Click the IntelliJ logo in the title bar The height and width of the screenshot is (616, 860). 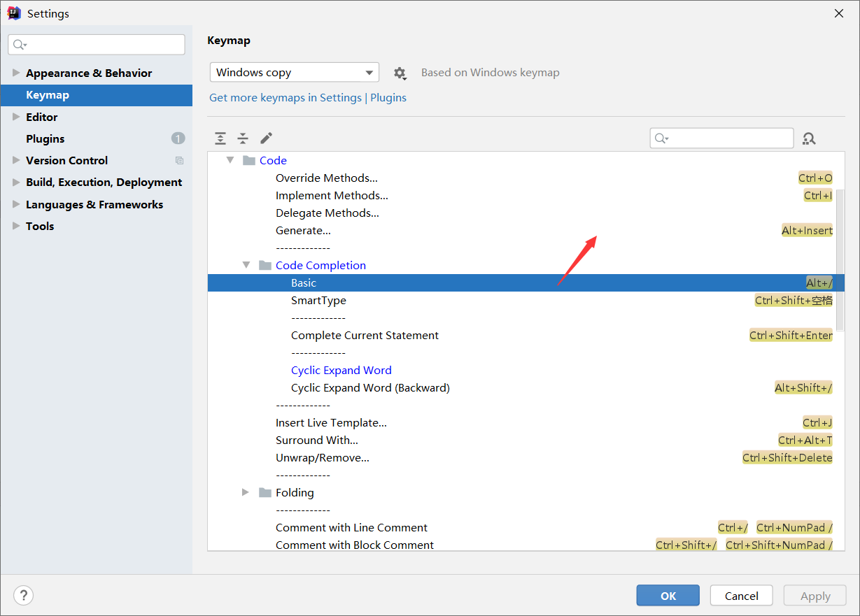point(14,13)
